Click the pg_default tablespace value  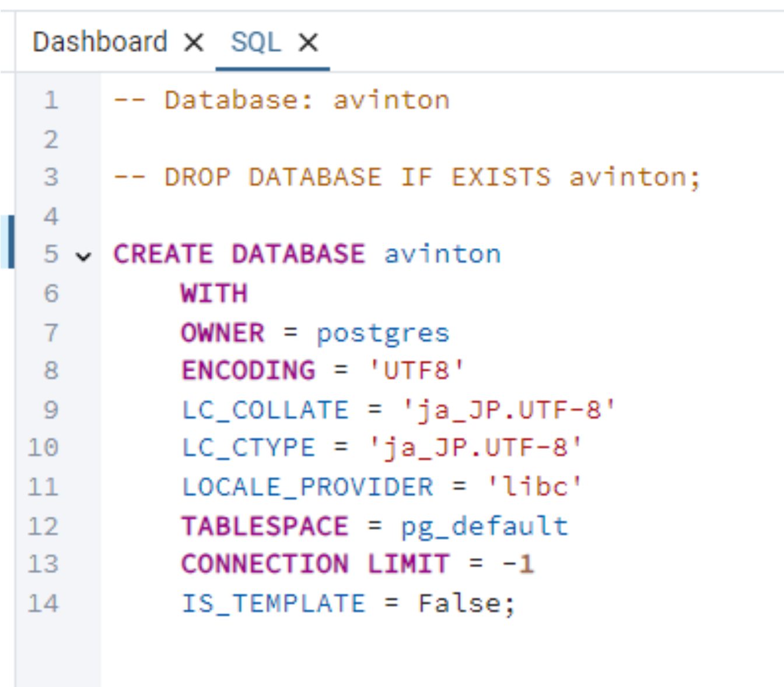point(484,526)
